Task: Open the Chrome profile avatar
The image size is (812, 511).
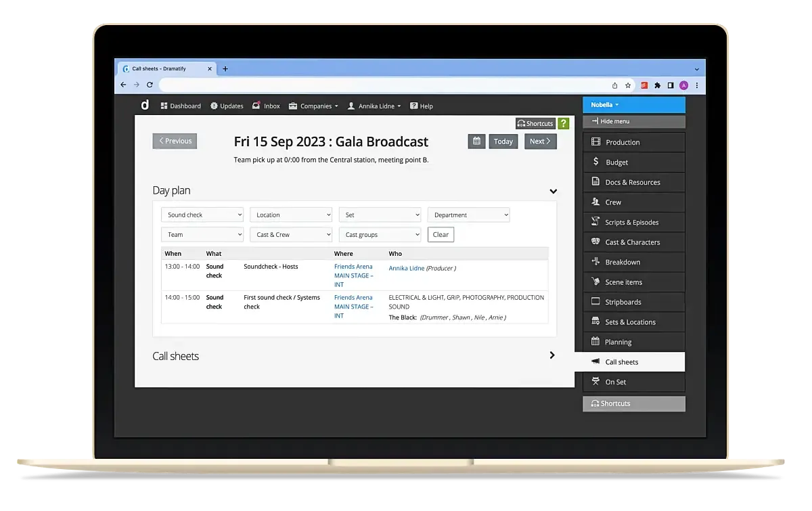Action: point(684,85)
